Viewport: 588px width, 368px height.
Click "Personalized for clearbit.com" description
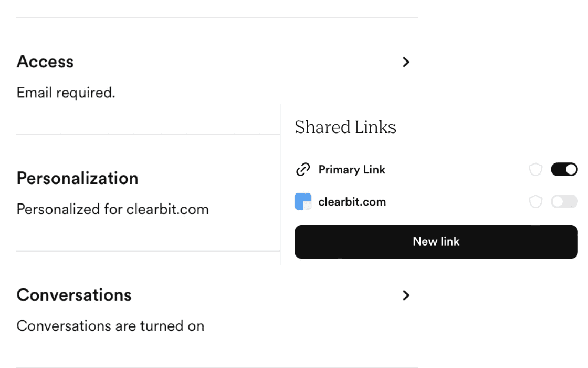(x=112, y=209)
